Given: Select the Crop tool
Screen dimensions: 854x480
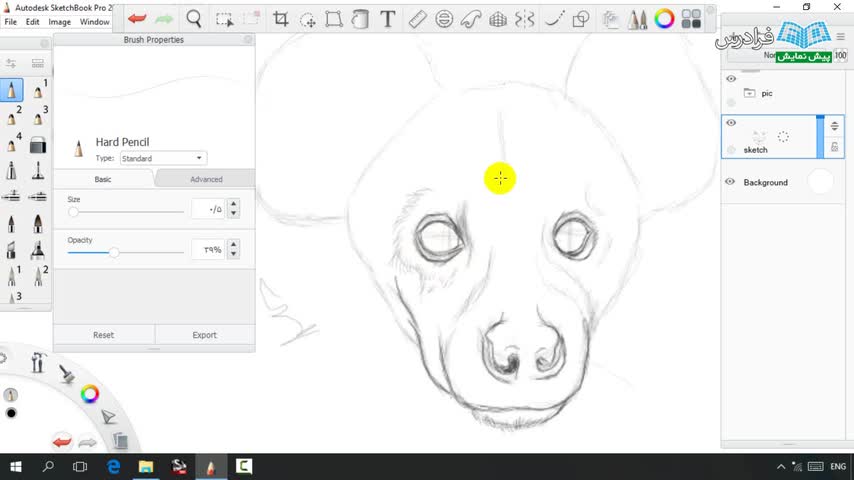Looking at the screenshot, I should point(281,19).
